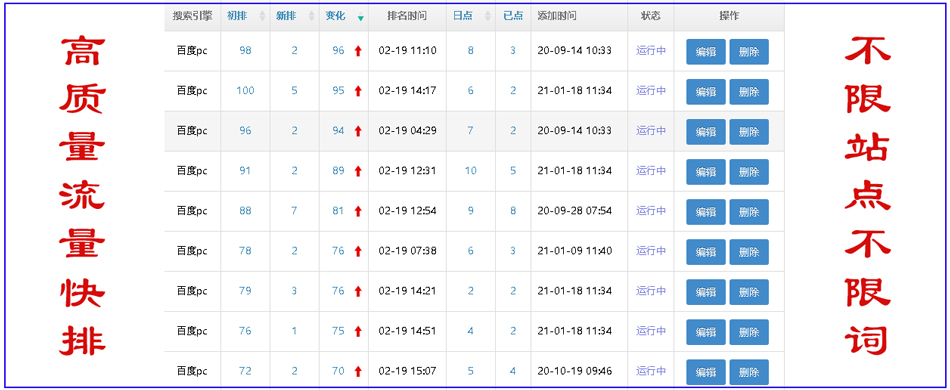
Task: Click 删除 for the 02-19 14:51 row
Action: click(749, 331)
